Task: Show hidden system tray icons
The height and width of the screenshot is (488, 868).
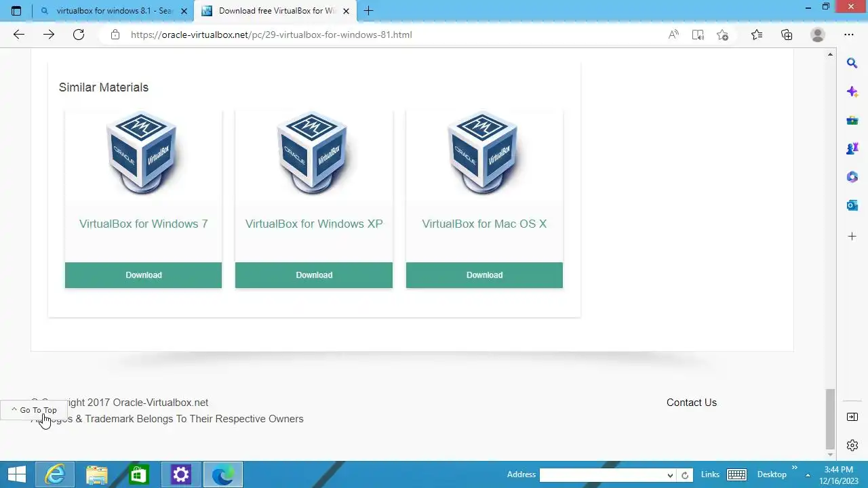Action: point(808,475)
